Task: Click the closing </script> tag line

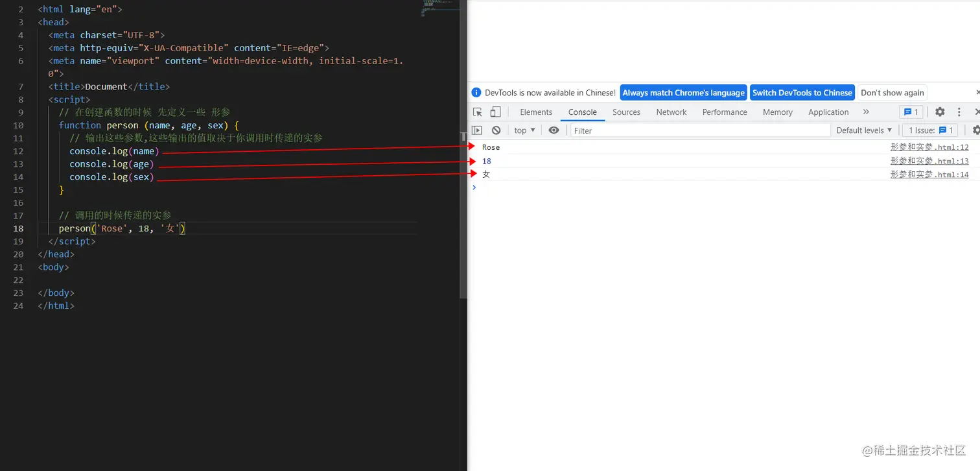Action: (x=72, y=241)
